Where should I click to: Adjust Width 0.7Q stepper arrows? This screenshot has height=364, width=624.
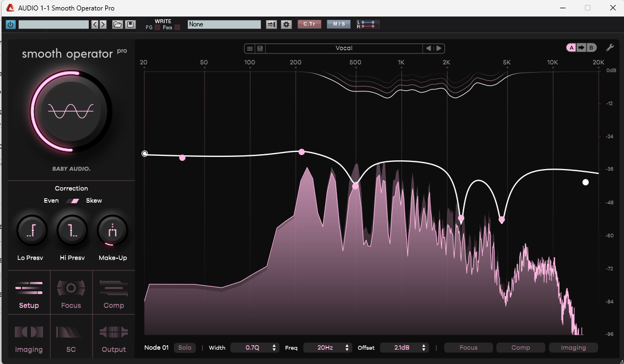point(274,347)
